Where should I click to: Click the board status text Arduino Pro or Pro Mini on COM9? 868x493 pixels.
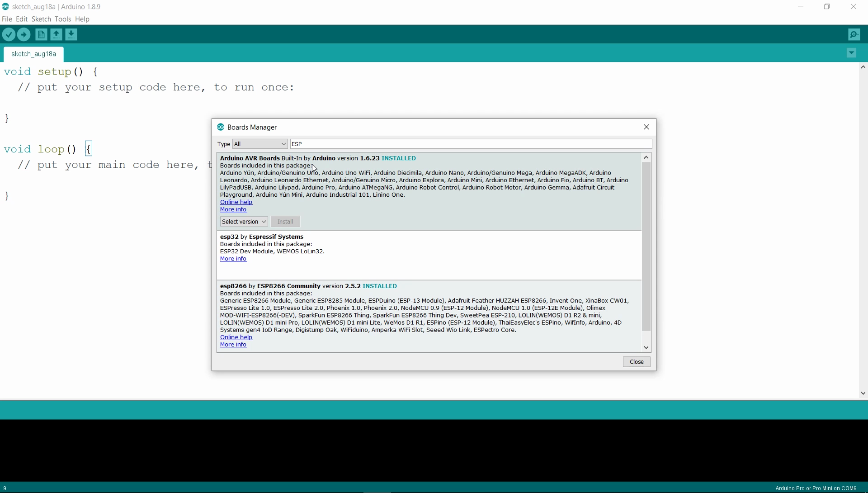point(816,488)
